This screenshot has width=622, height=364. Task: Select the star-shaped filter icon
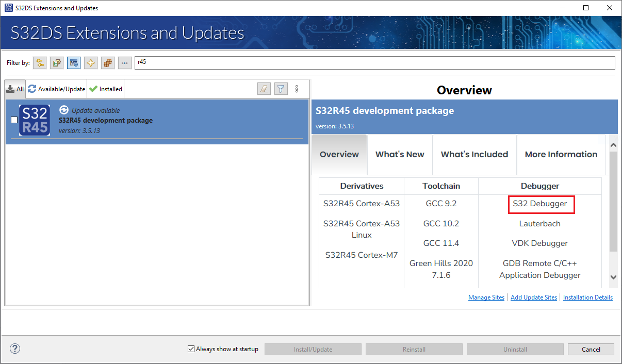[x=90, y=62]
